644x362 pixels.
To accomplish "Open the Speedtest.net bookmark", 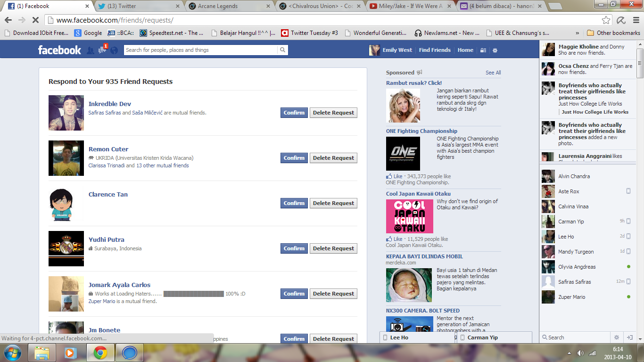I will [x=172, y=33].
